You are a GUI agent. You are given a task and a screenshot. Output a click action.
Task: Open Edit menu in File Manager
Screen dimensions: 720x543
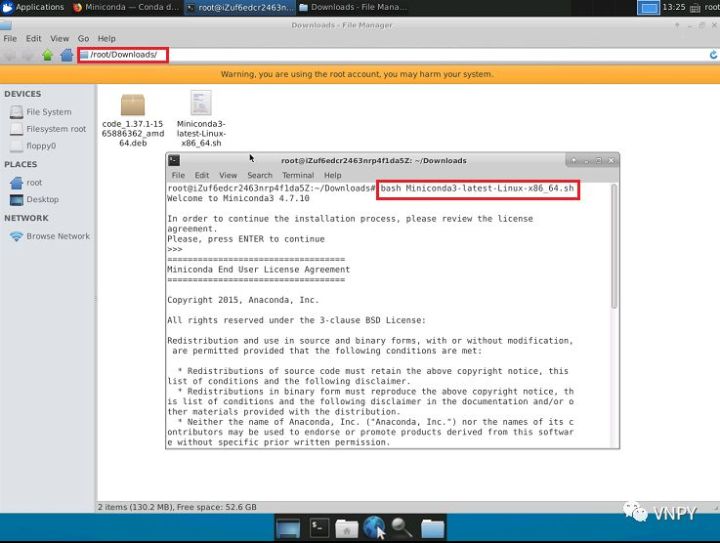click(34, 39)
